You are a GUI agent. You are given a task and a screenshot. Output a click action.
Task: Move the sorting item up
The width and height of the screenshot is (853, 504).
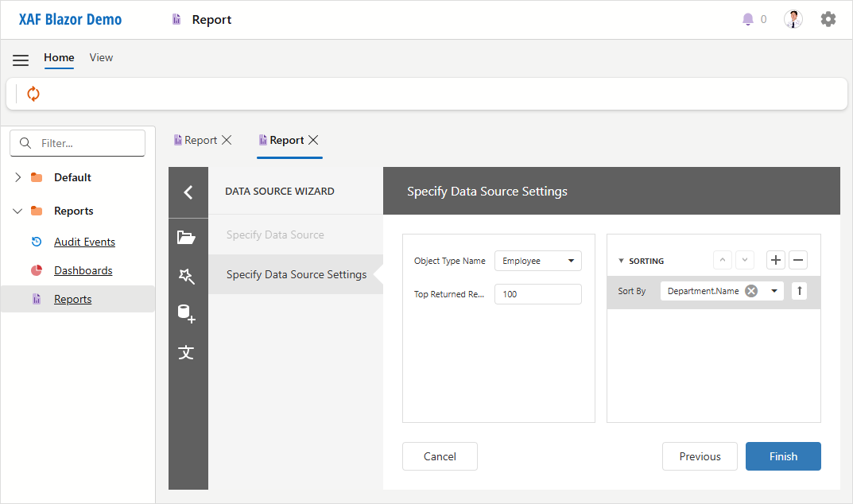click(723, 260)
